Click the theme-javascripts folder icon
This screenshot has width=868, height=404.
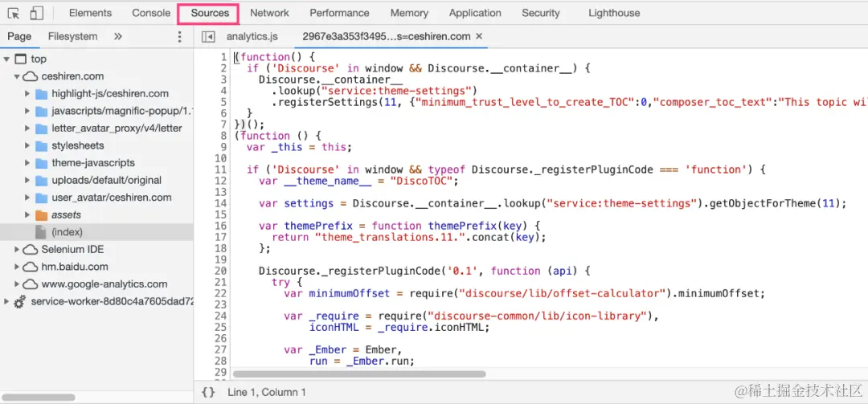pos(42,163)
